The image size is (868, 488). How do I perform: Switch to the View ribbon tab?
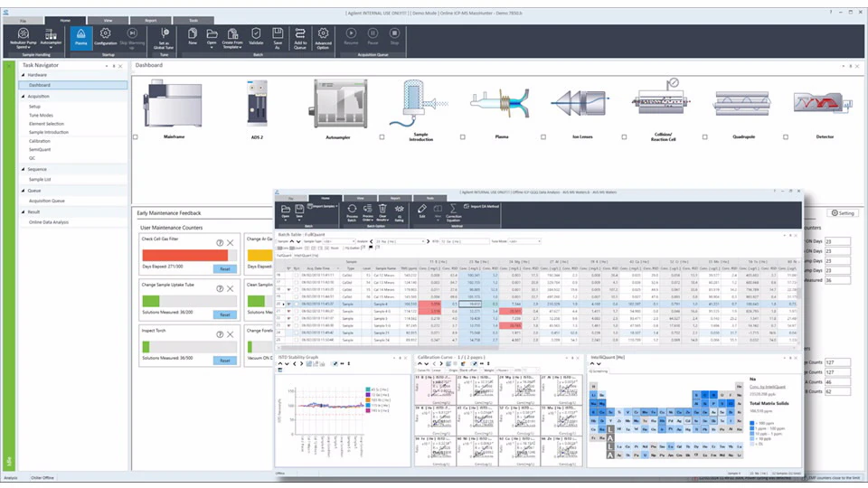click(108, 19)
